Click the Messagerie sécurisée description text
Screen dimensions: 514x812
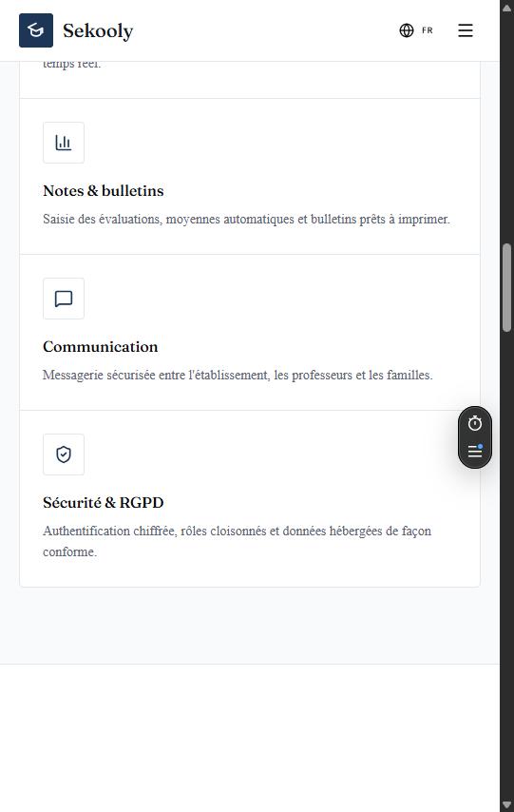(x=238, y=375)
